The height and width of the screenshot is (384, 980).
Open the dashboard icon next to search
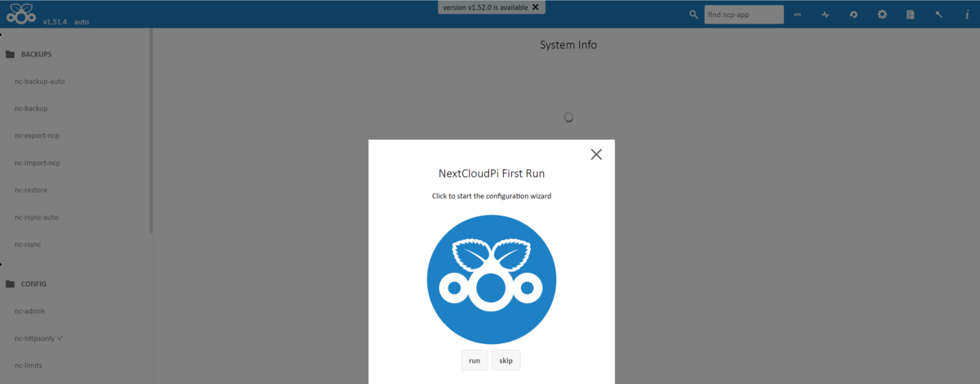click(797, 15)
